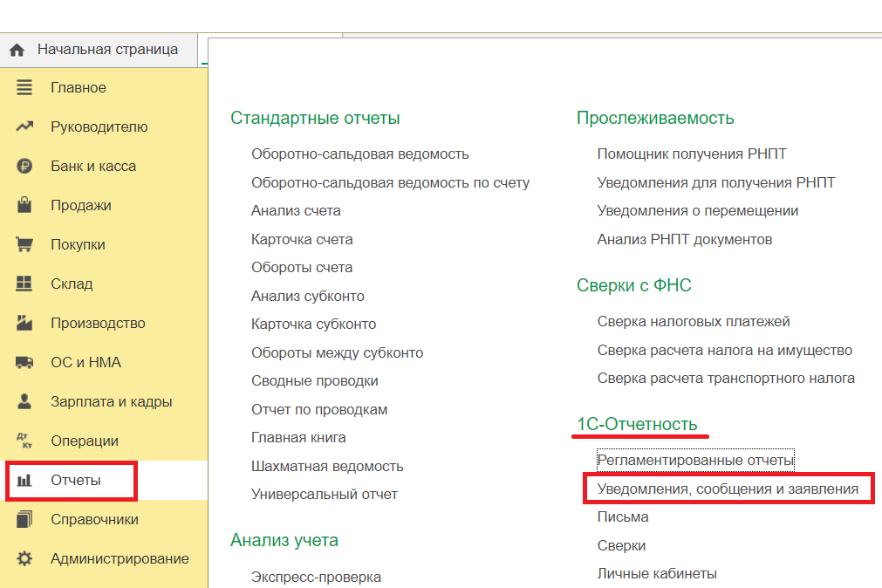Open the Письма link
Viewport: 882px width, 588px height.
(x=623, y=517)
